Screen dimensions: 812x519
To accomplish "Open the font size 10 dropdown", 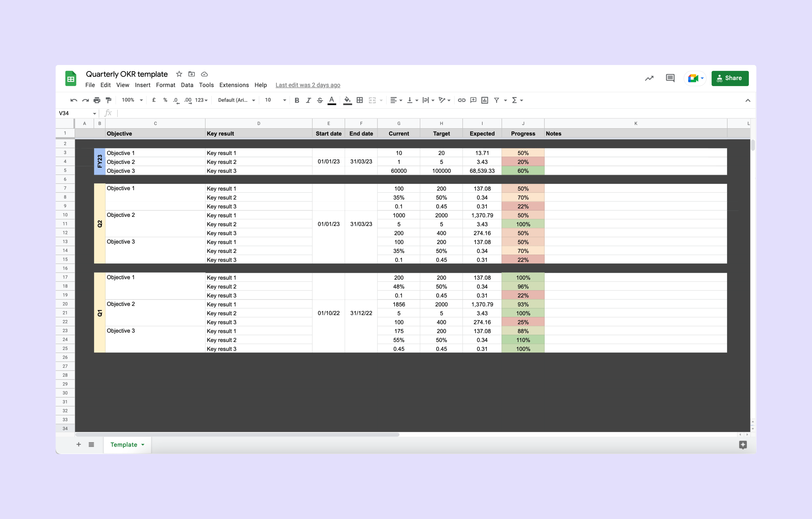I will 276,100.
